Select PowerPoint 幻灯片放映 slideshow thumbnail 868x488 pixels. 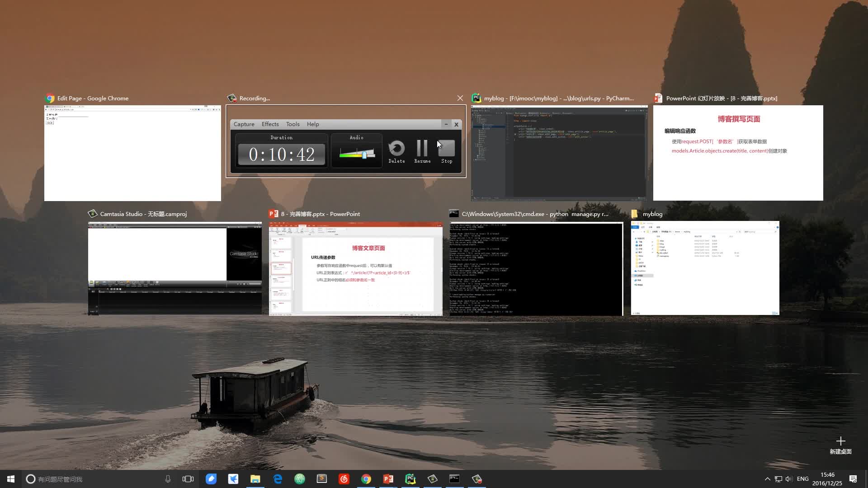tap(738, 153)
